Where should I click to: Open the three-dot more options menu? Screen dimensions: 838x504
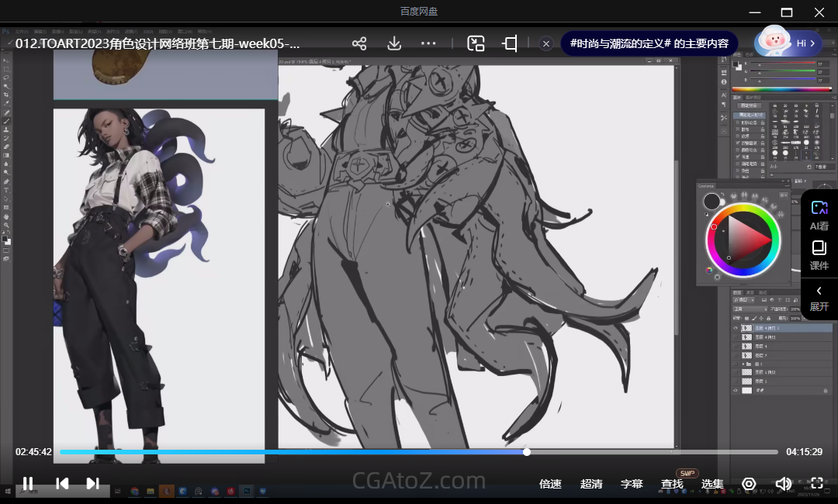pos(428,43)
